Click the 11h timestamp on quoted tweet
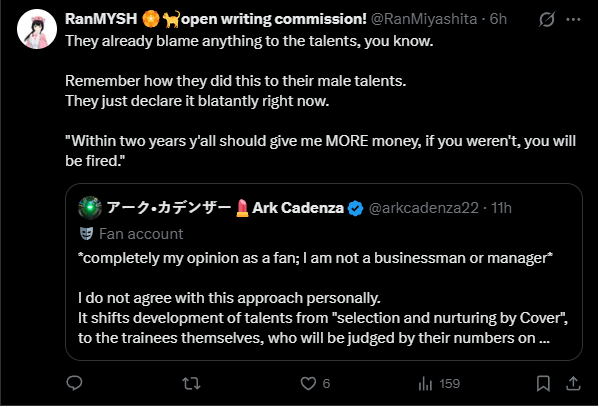Viewport: 598px width, 406px height. tap(501, 208)
